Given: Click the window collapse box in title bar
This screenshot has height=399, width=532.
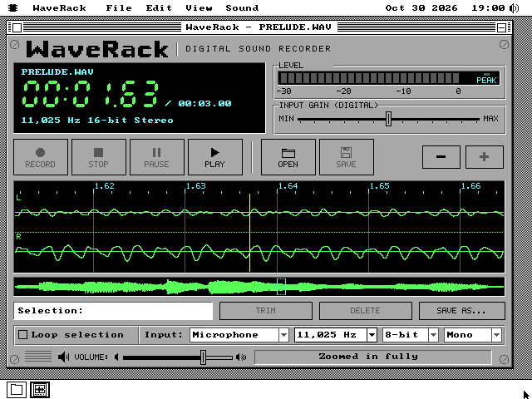Looking at the screenshot, I should 501,27.
